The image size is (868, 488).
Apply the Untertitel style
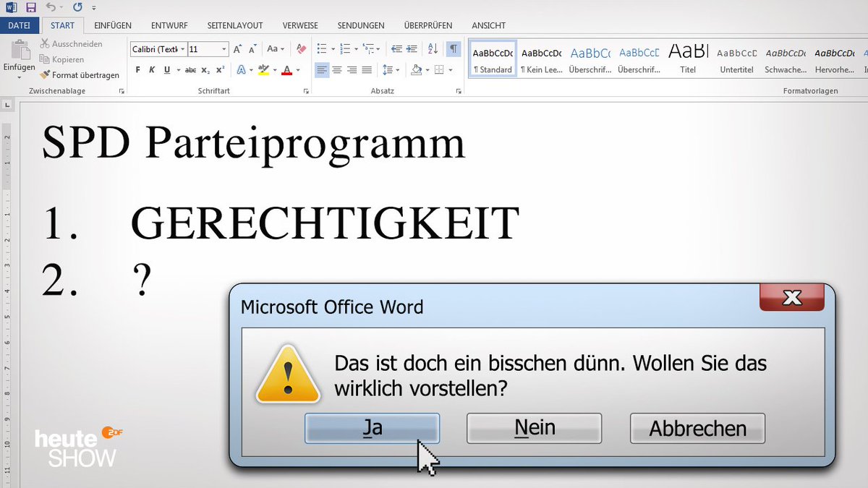click(x=736, y=59)
